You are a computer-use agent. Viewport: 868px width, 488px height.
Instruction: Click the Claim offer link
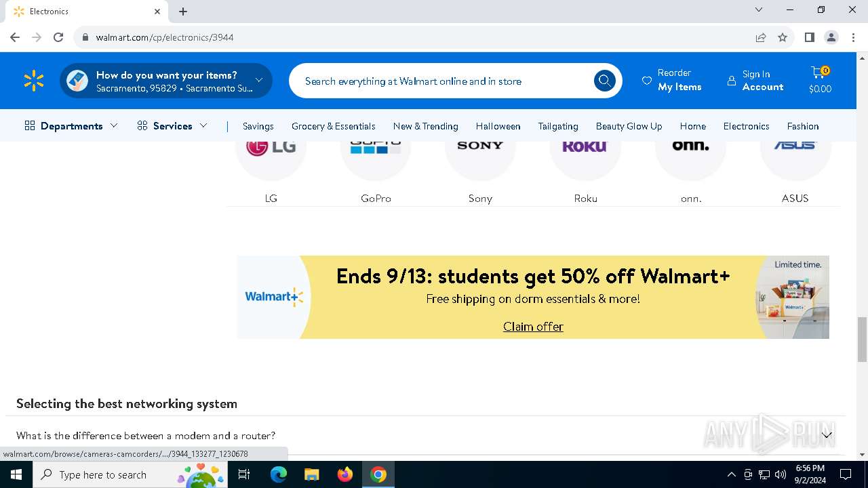click(x=533, y=327)
